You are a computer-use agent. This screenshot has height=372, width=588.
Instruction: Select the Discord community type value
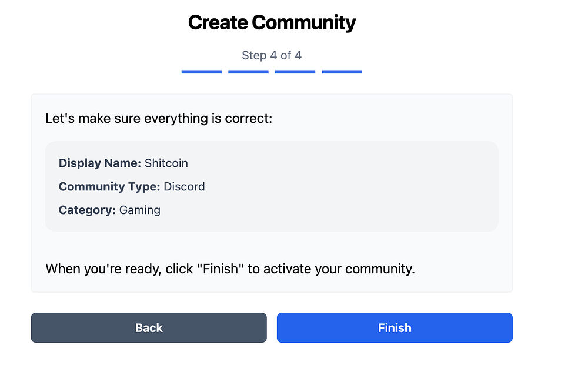click(x=184, y=186)
